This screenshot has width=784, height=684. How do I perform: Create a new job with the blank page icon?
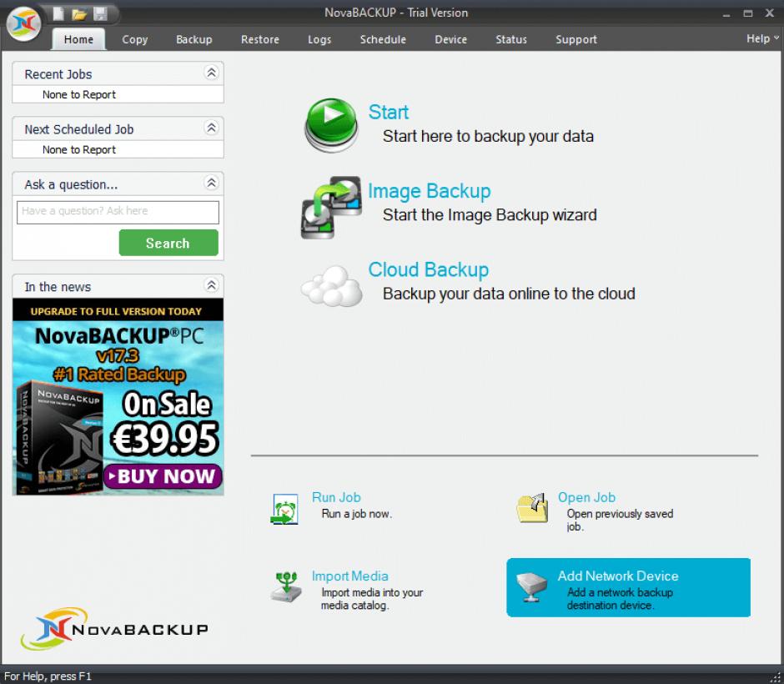[x=59, y=13]
